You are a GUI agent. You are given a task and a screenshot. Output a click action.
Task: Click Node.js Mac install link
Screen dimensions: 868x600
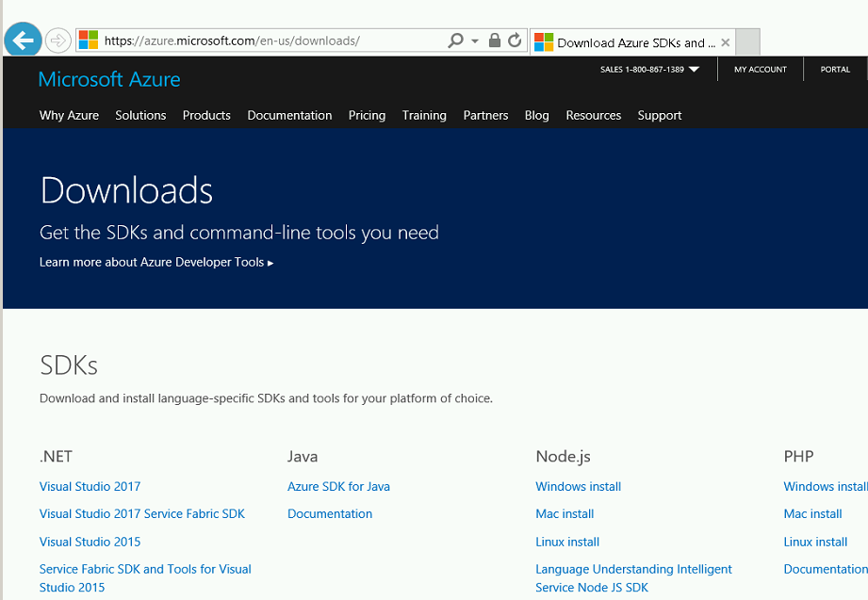[x=565, y=513]
